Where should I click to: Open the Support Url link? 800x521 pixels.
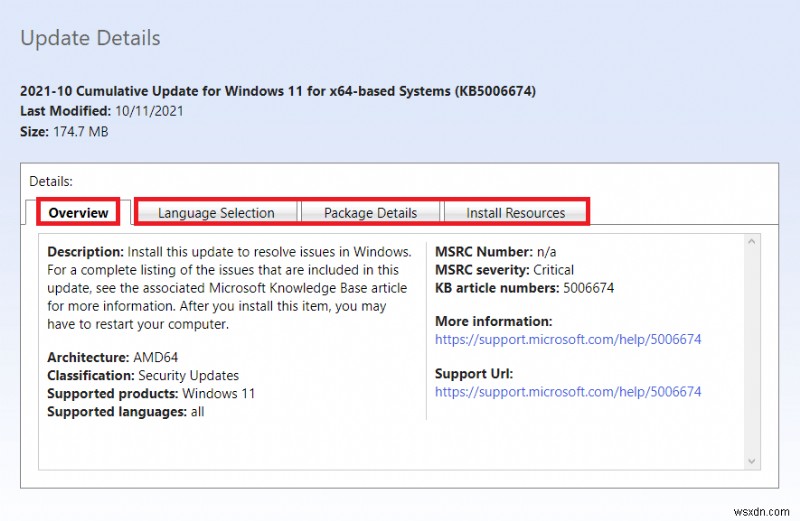(568, 391)
